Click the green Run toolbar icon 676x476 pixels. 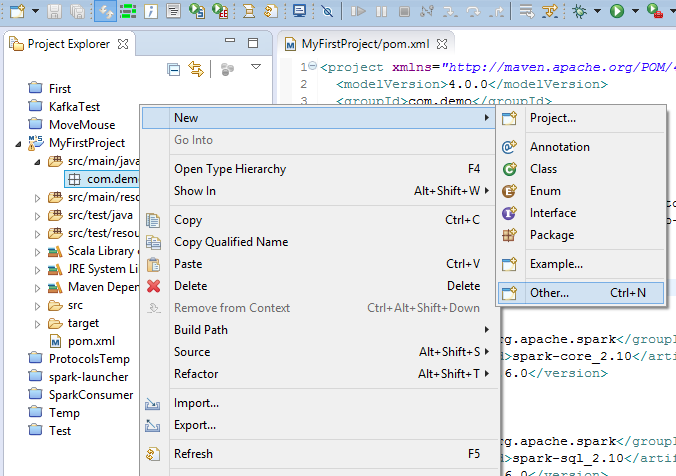(617, 11)
